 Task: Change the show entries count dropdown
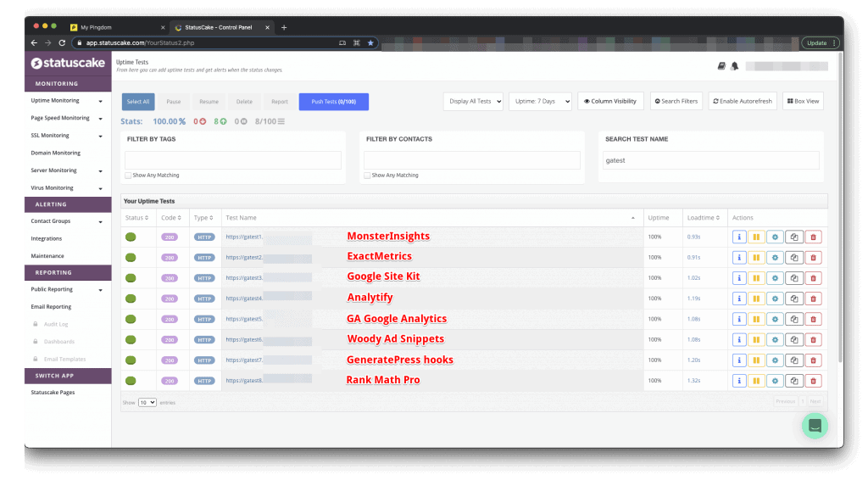click(147, 403)
